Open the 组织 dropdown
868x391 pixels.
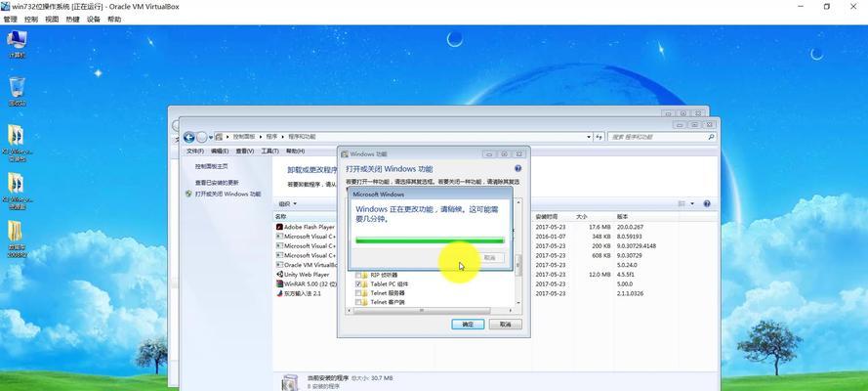point(287,203)
